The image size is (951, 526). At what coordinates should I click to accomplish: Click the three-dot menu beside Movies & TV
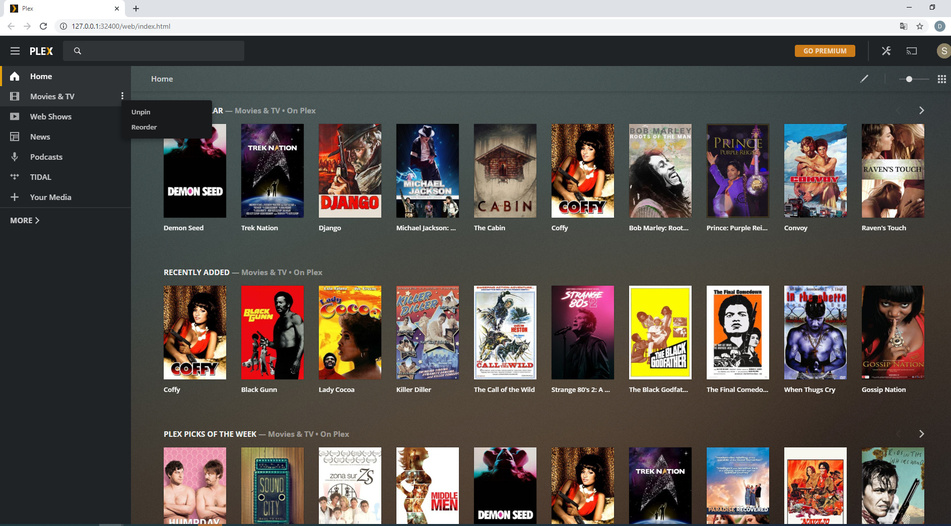(122, 96)
